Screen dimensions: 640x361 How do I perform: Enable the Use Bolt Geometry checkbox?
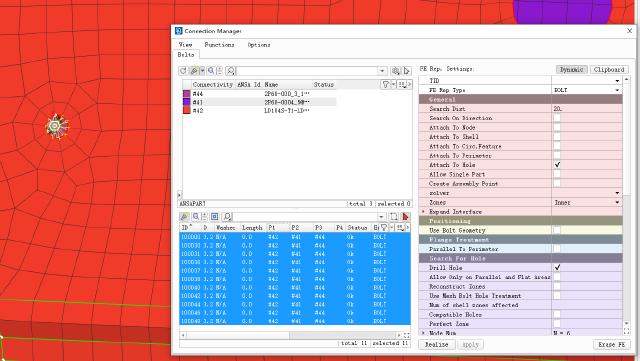click(x=557, y=230)
